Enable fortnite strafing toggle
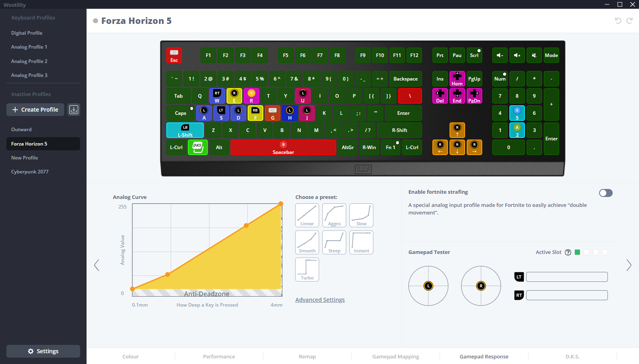 coord(605,193)
